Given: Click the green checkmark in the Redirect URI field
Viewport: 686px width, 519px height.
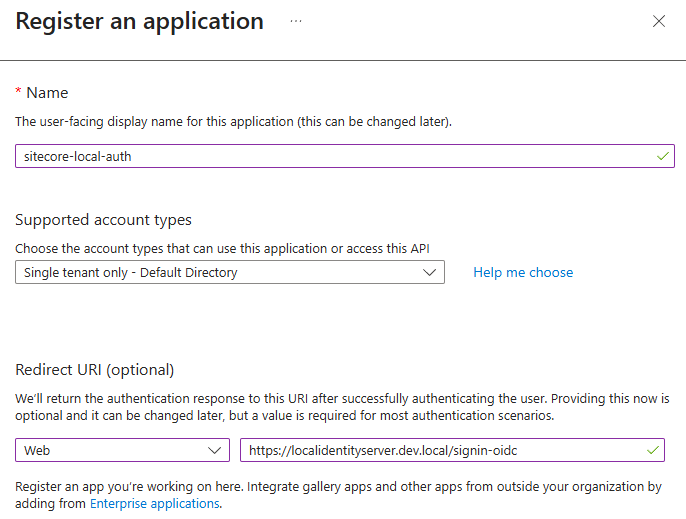Looking at the screenshot, I should [652, 450].
